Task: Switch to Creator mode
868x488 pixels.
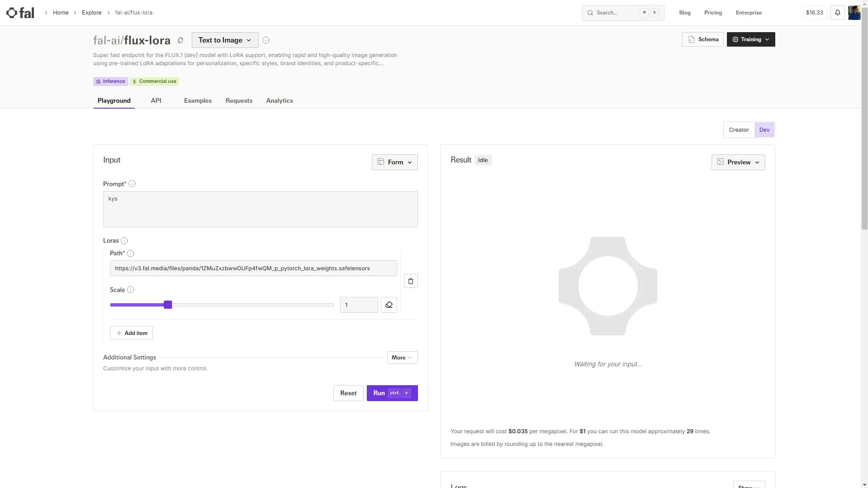Action: [739, 130]
